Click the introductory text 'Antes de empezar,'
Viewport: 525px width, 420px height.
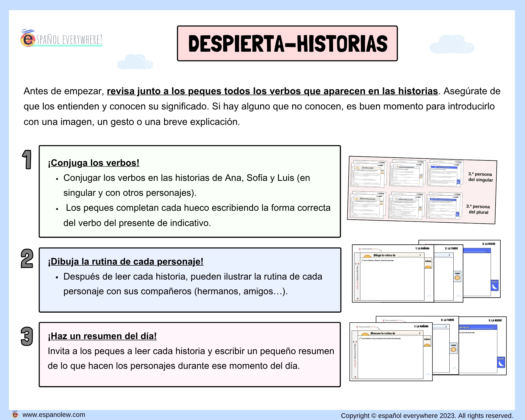click(x=64, y=91)
